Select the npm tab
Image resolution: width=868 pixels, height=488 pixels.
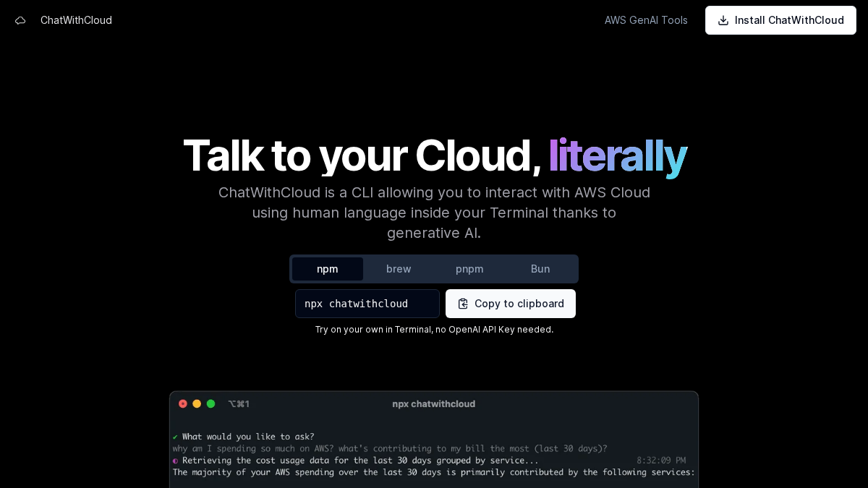(328, 269)
